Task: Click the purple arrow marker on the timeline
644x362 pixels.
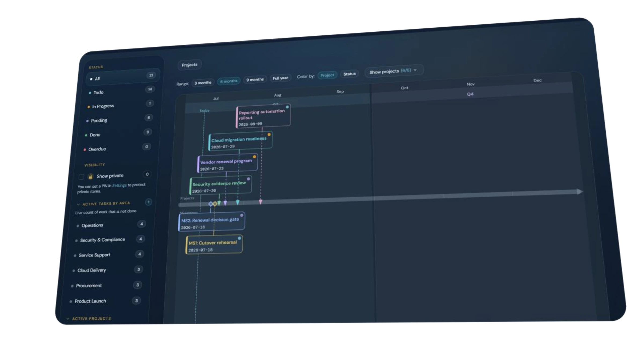Action: pyautogui.click(x=225, y=203)
